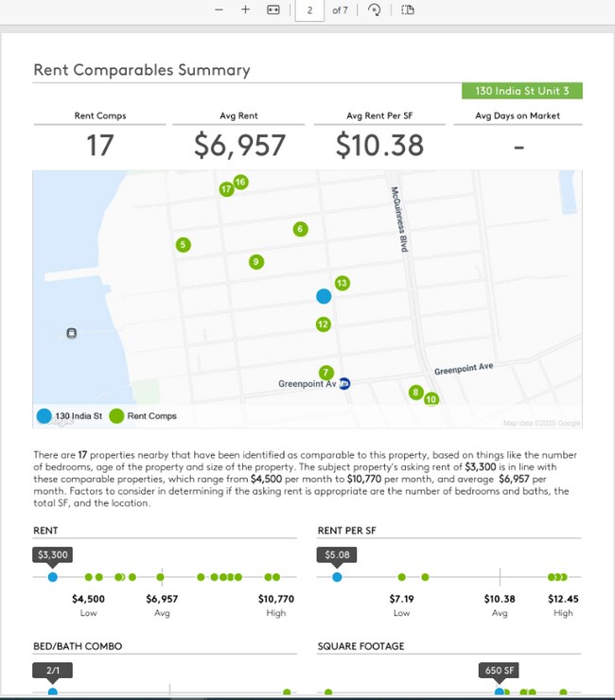Click the $3,300 rent slider marker

coord(53,576)
